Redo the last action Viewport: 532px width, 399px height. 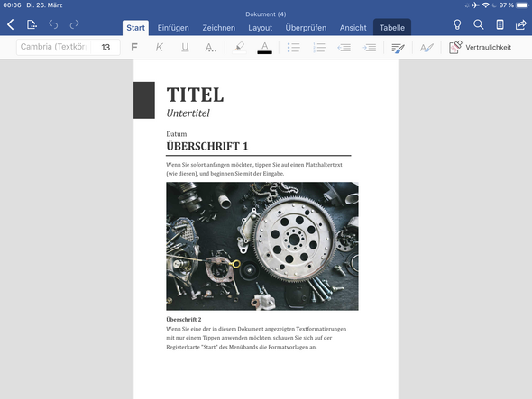pyautogui.click(x=75, y=24)
